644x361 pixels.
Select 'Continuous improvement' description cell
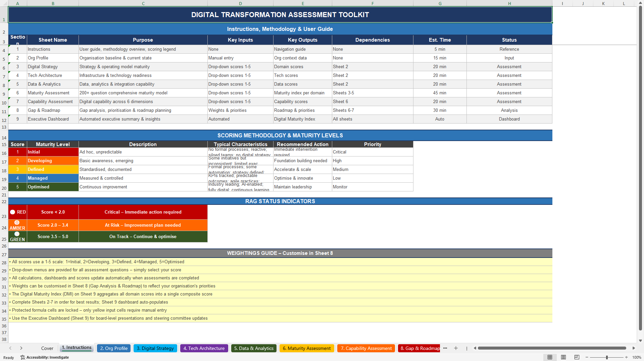click(143, 187)
